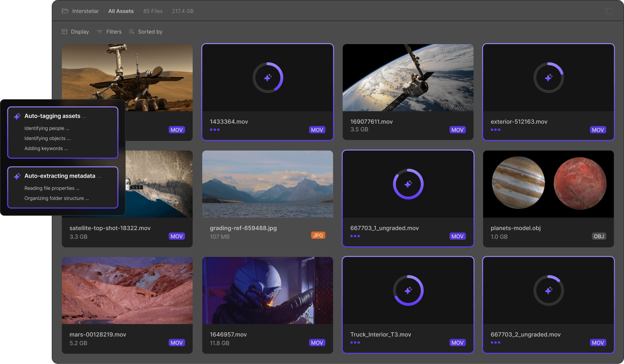Click the Sorted by arrow icon

pos(132,32)
